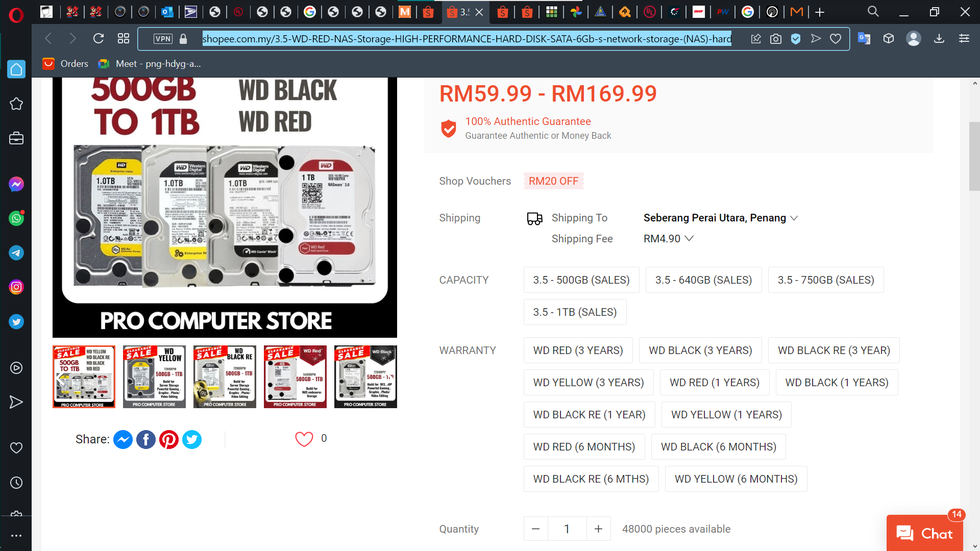The width and height of the screenshot is (980, 551).
Task: Open Instagram sidebar panel
Action: point(16,287)
